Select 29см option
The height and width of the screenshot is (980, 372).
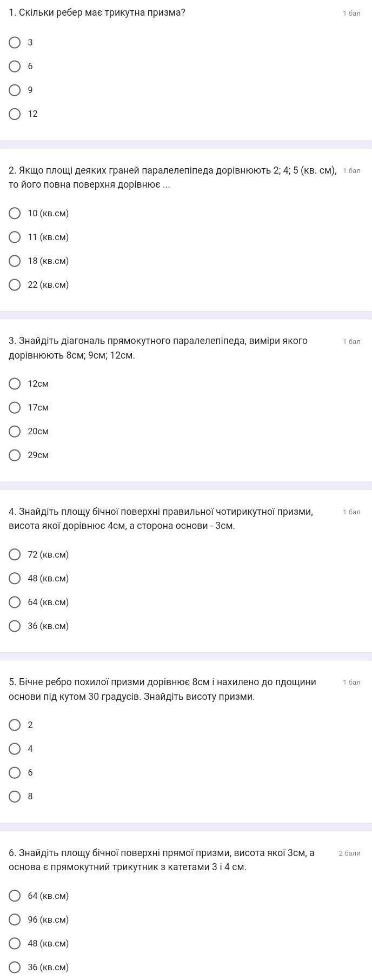pyautogui.click(x=15, y=455)
